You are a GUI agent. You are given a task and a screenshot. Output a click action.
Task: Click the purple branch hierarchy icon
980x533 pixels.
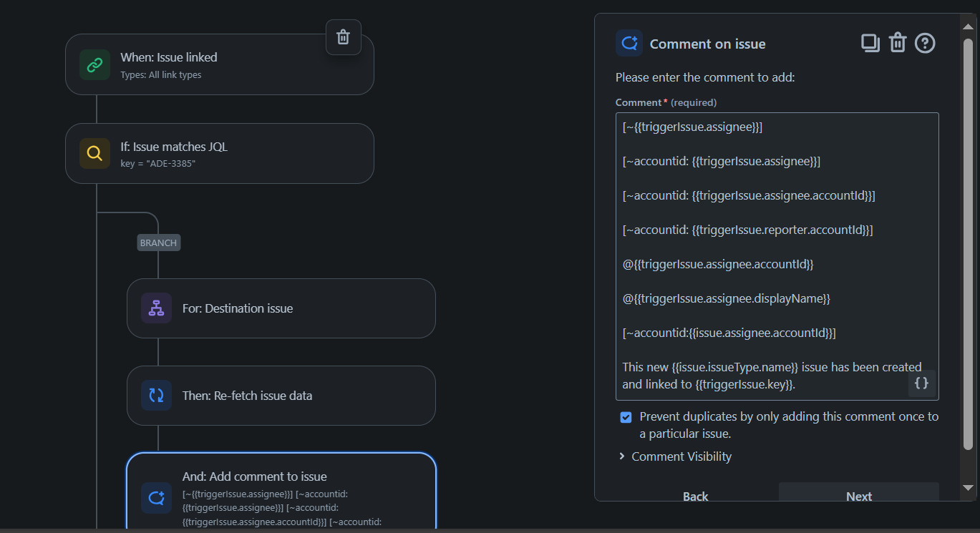pos(156,308)
